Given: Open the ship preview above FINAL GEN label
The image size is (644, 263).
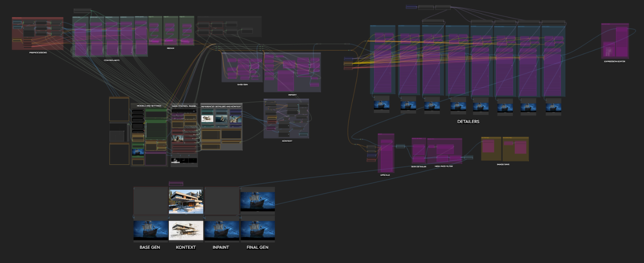Looking at the screenshot, I should [x=258, y=231].
